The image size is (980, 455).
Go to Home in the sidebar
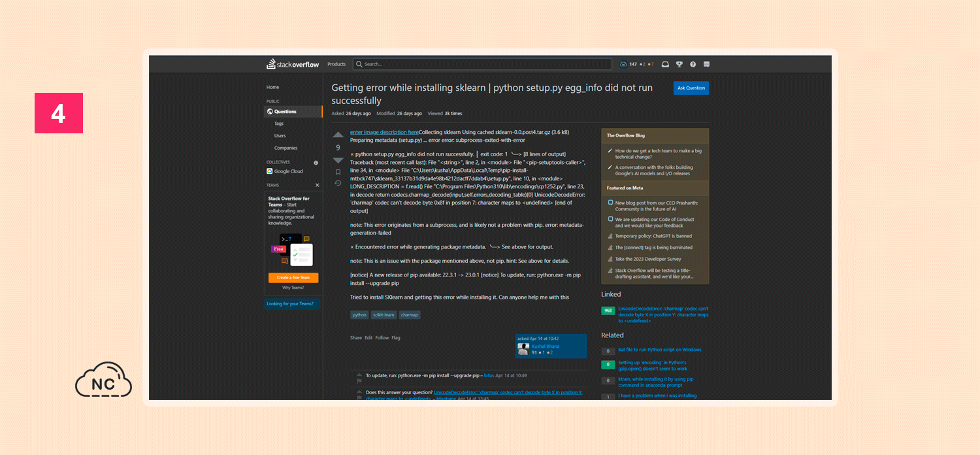click(x=272, y=87)
